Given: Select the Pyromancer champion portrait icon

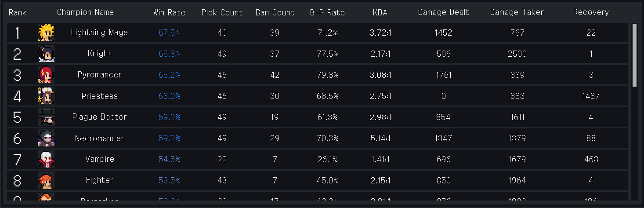Looking at the screenshot, I should point(46,75).
